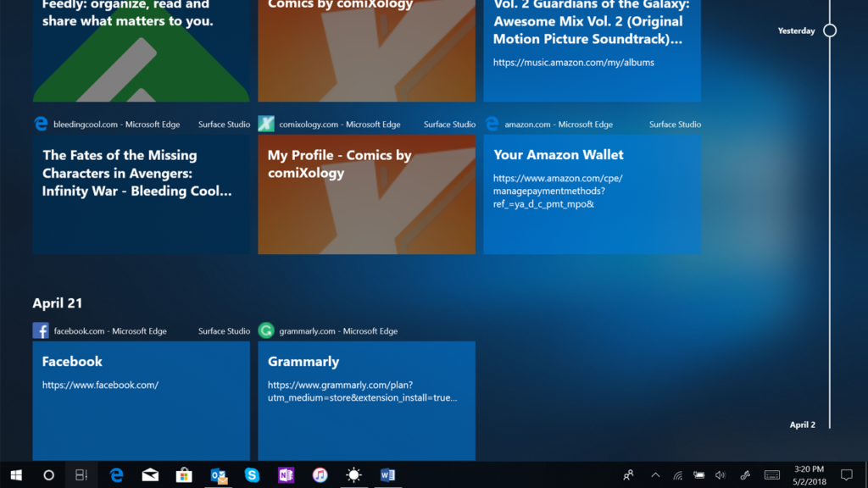Screen dimensions: 868x488
Task: Open the Weather app with sun icon
Action: [x=353, y=474]
